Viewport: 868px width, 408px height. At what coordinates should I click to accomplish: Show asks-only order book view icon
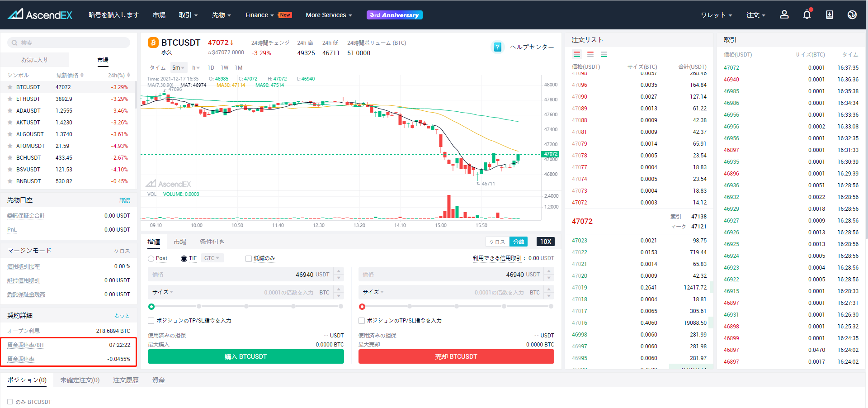click(590, 54)
